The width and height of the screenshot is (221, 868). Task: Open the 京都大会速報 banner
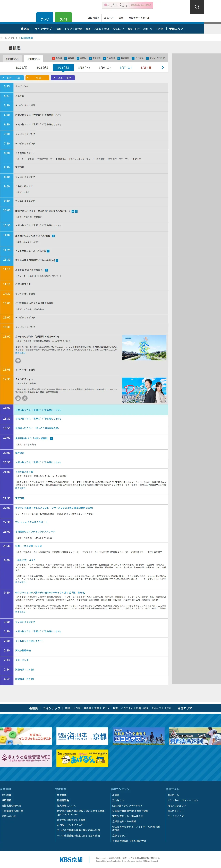(195, 736)
